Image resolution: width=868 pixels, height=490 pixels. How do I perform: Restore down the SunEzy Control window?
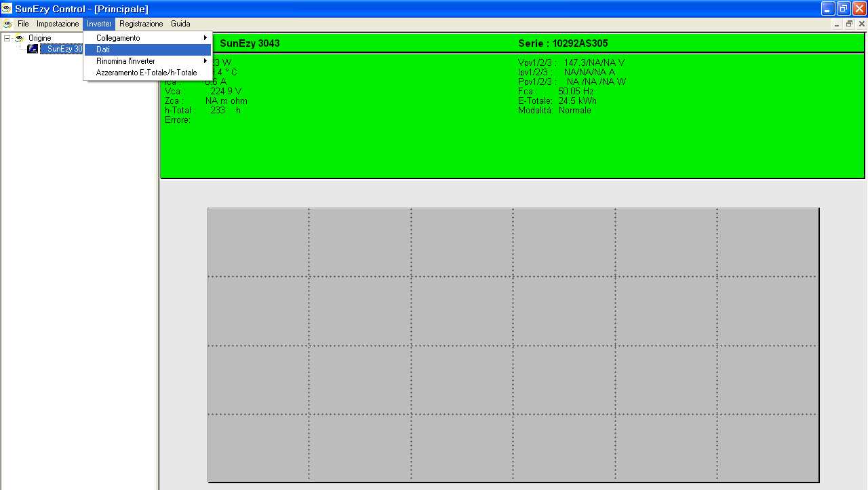(844, 8)
